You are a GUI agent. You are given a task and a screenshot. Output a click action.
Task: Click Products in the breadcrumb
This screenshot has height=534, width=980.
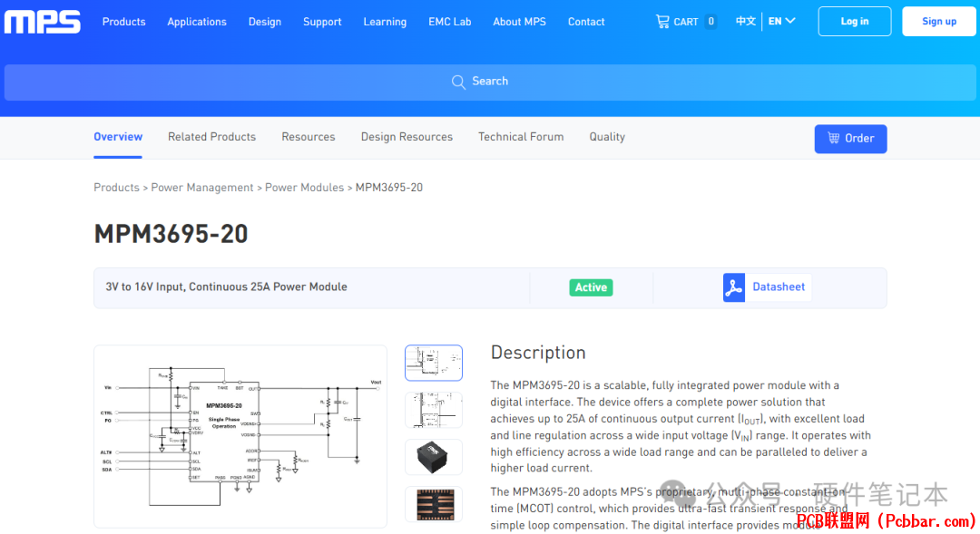pos(116,188)
